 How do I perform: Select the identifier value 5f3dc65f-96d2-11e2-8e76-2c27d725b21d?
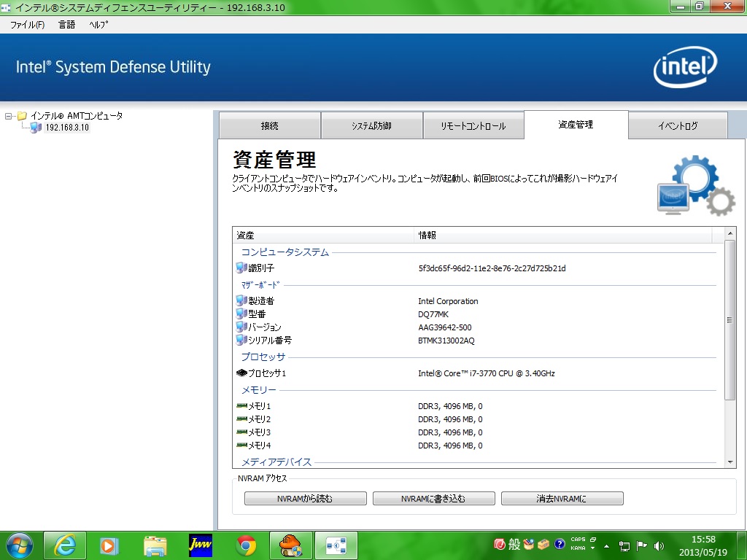(492, 268)
